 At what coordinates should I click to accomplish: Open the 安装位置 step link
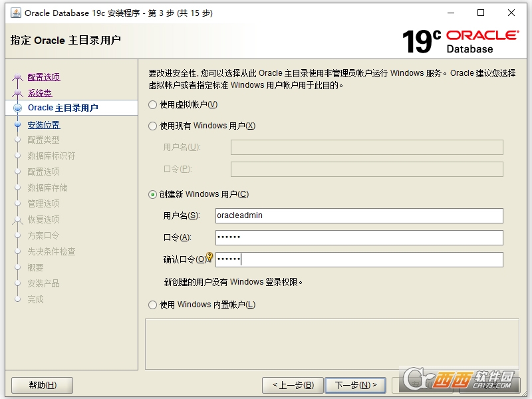click(x=44, y=125)
